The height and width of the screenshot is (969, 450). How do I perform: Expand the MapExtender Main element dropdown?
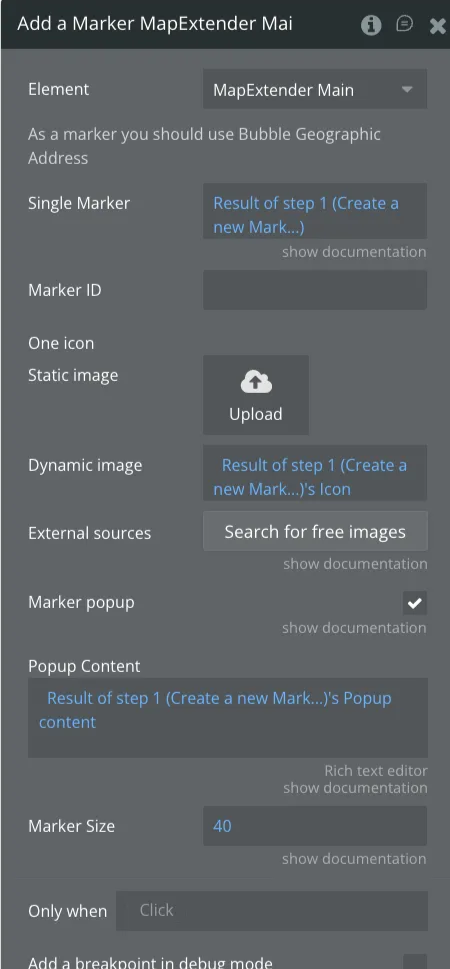[315, 90]
